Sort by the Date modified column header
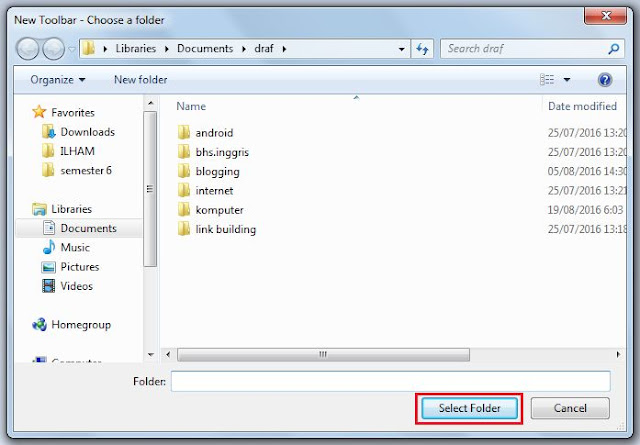Image resolution: width=640 pixels, height=445 pixels. point(582,107)
